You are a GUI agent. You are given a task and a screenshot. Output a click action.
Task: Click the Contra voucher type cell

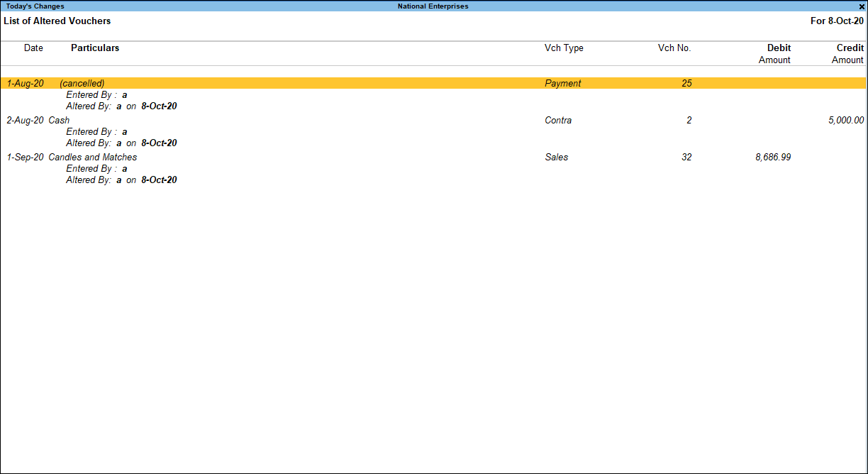[x=558, y=120]
